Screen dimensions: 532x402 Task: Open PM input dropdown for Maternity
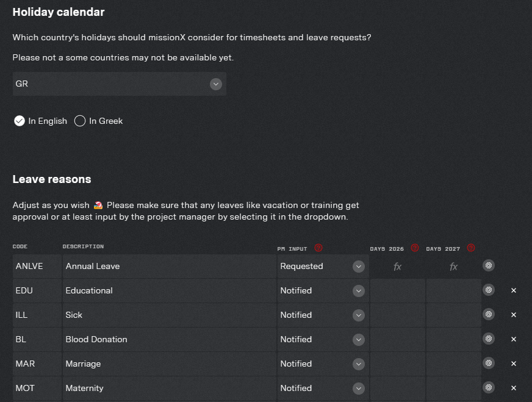point(358,389)
